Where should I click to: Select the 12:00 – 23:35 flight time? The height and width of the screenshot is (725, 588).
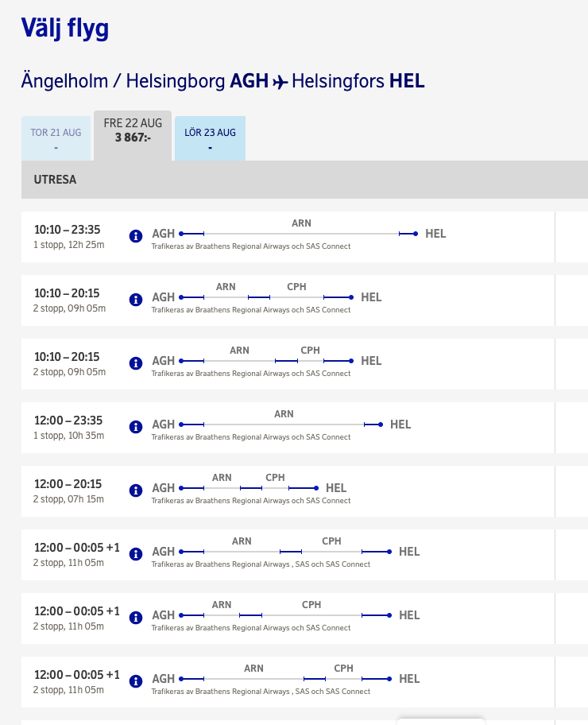(67, 421)
